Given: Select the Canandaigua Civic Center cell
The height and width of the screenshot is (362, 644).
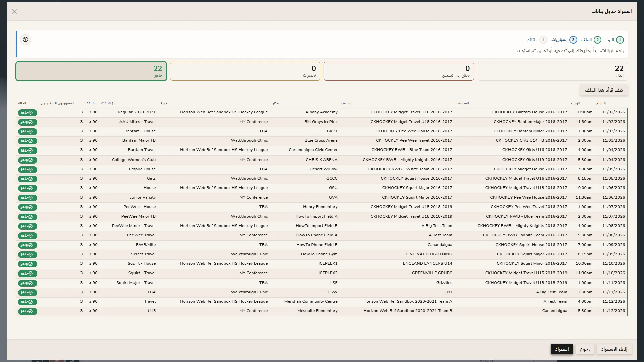Looking at the screenshot, I should [313, 150].
